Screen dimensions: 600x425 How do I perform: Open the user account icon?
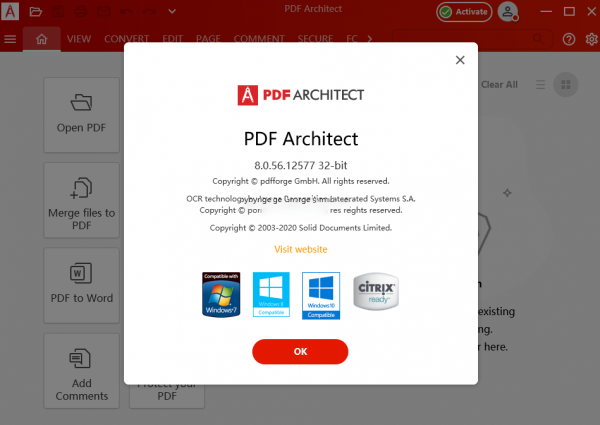click(x=508, y=11)
